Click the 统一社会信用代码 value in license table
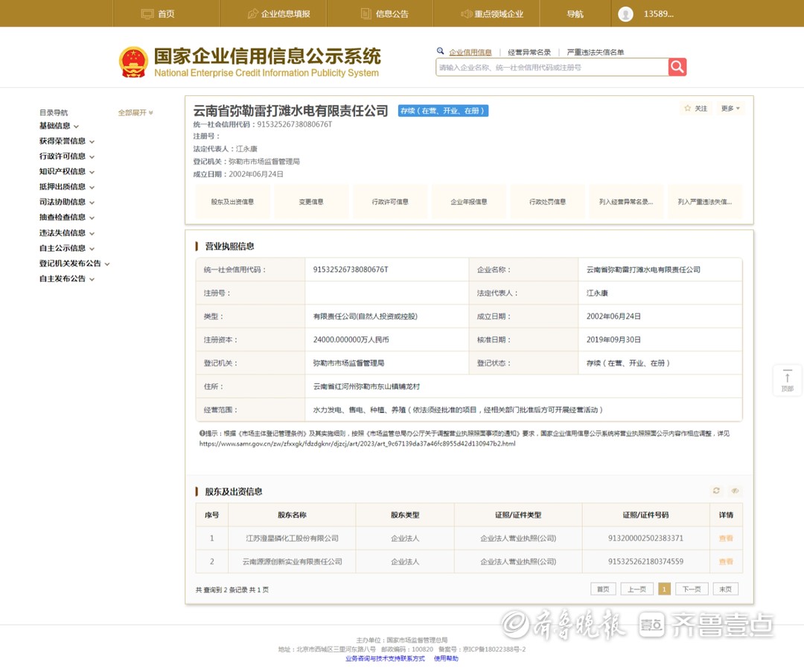804x672 pixels. (x=351, y=269)
